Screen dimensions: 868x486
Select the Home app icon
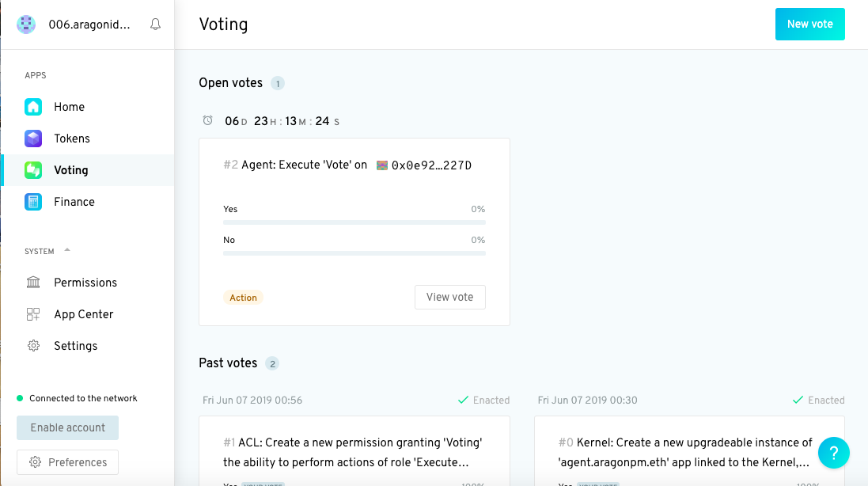pos(33,107)
